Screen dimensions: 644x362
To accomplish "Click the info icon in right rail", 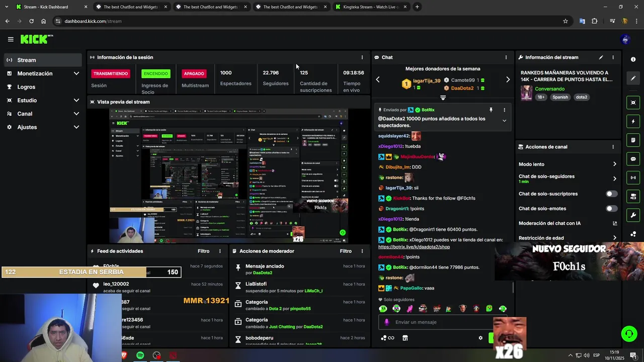I will pos(633,59).
